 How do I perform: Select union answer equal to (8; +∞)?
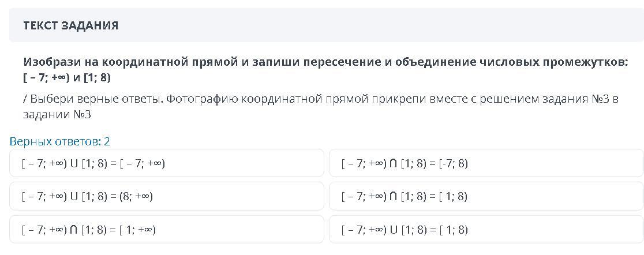[x=166, y=197]
